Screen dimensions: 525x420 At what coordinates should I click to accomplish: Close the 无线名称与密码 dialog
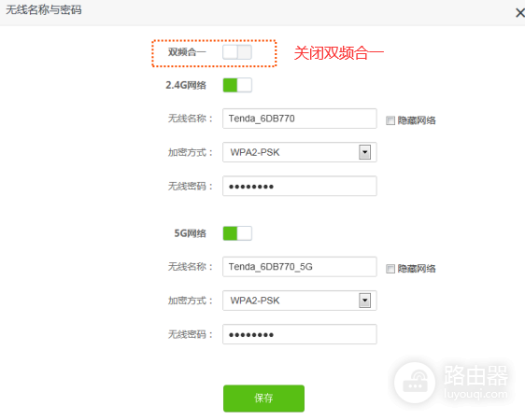(x=519, y=13)
